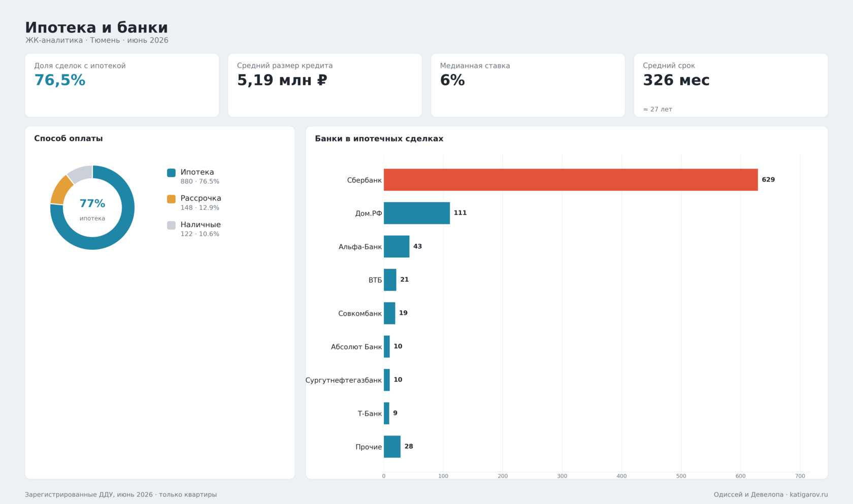The image size is (853, 504).
Task: Click the value 76,5% in mortgage share card
Action: point(60,80)
